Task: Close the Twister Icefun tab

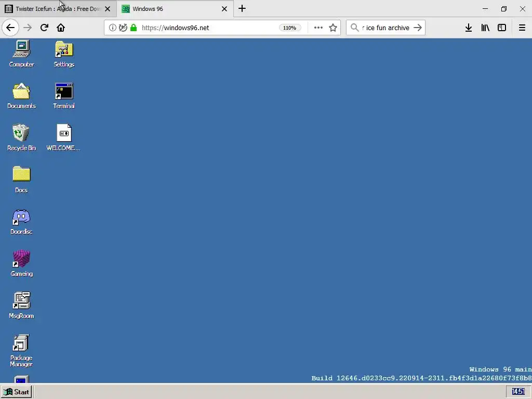Action: click(108, 9)
